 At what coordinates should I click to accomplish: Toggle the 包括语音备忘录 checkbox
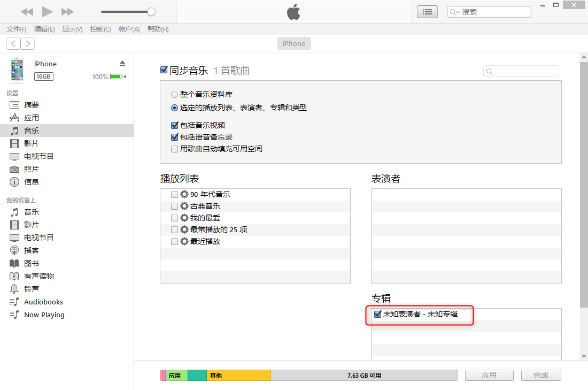(x=174, y=137)
